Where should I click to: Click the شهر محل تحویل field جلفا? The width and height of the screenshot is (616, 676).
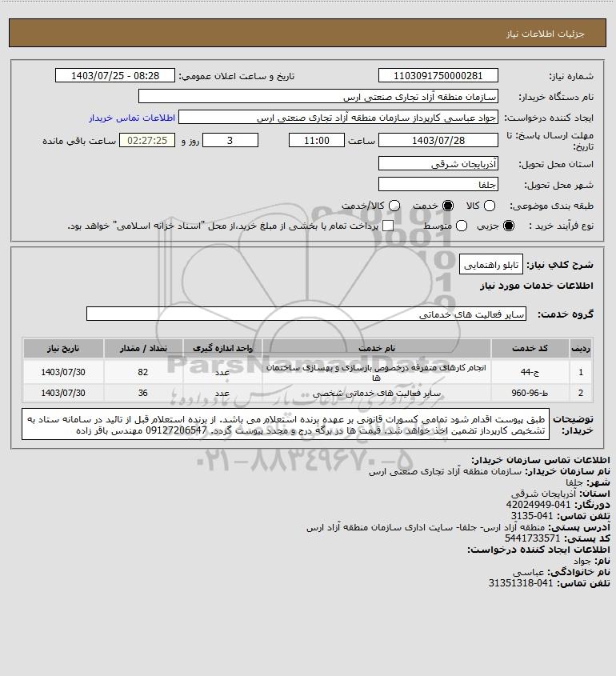[x=438, y=184]
